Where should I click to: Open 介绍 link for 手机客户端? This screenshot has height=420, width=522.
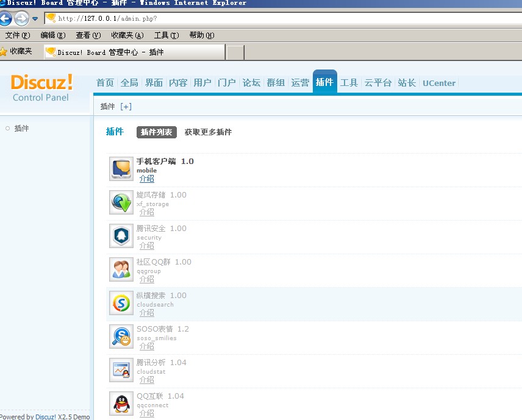click(x=147, y=179)
